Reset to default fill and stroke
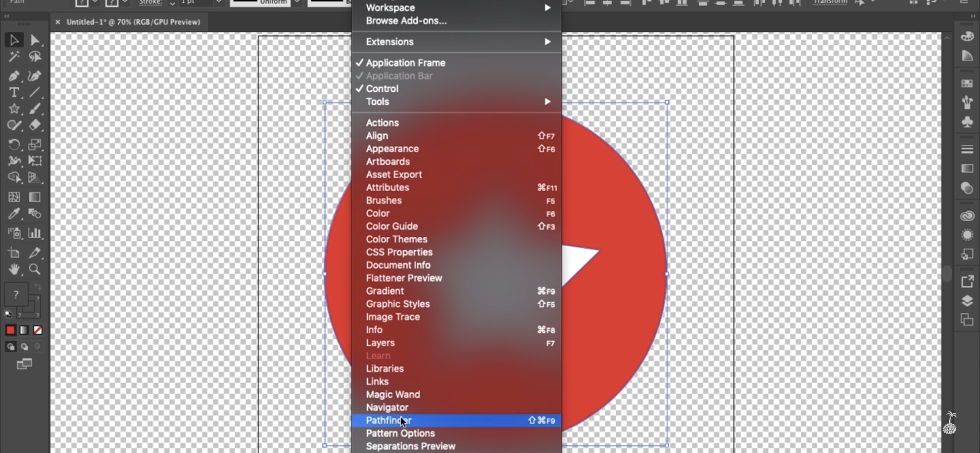The image size is (980, 453). click(8, 314)
